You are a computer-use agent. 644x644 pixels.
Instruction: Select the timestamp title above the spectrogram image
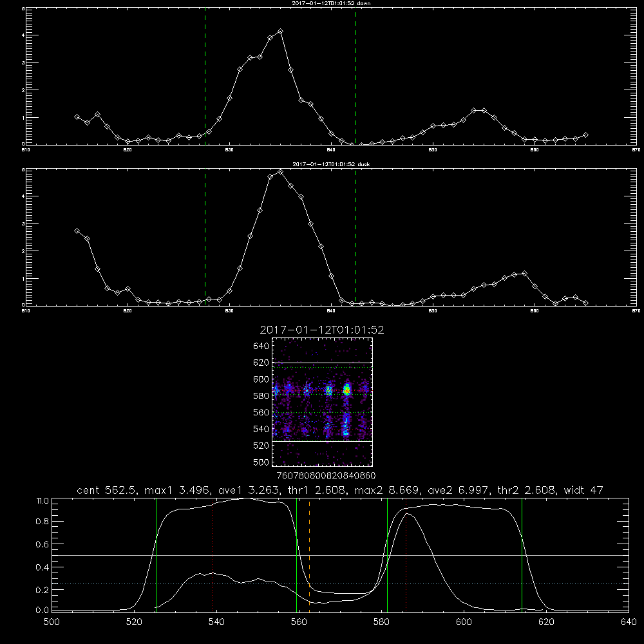pyautogui.click(x=322, y=330)
